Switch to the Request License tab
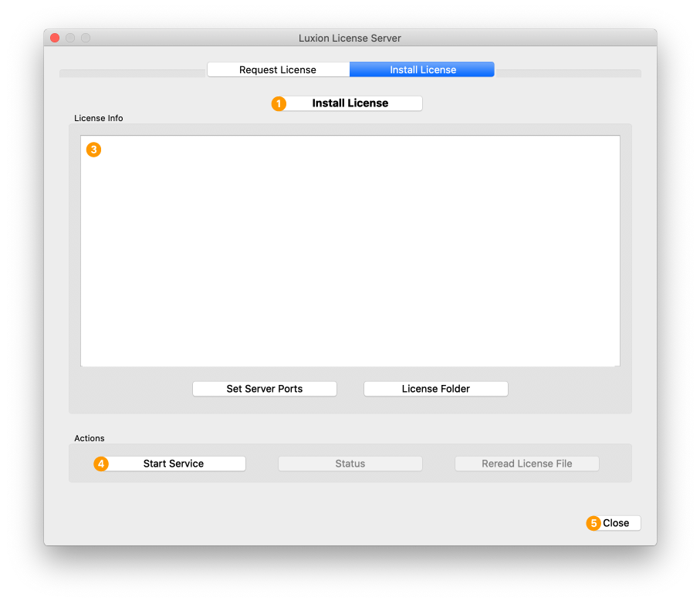700x604 pixels. pyautogui.click(x=278, y=69)
